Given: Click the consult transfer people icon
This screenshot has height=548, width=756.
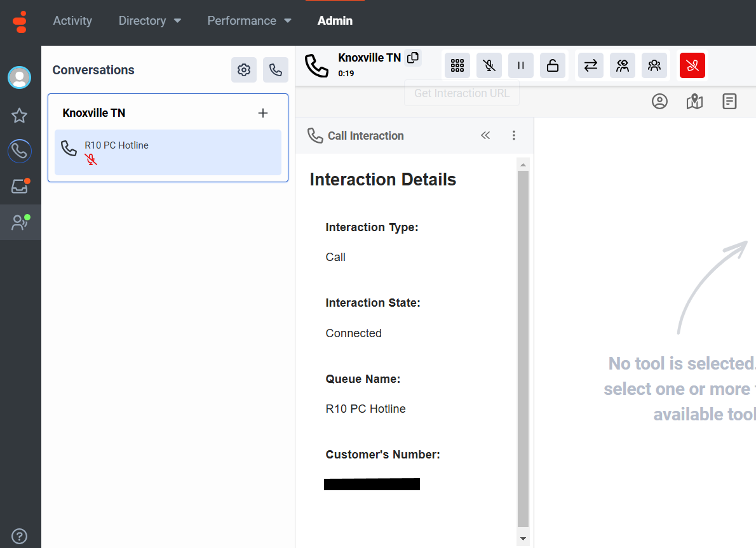Looking at the screenshot, I should [623, 65].
